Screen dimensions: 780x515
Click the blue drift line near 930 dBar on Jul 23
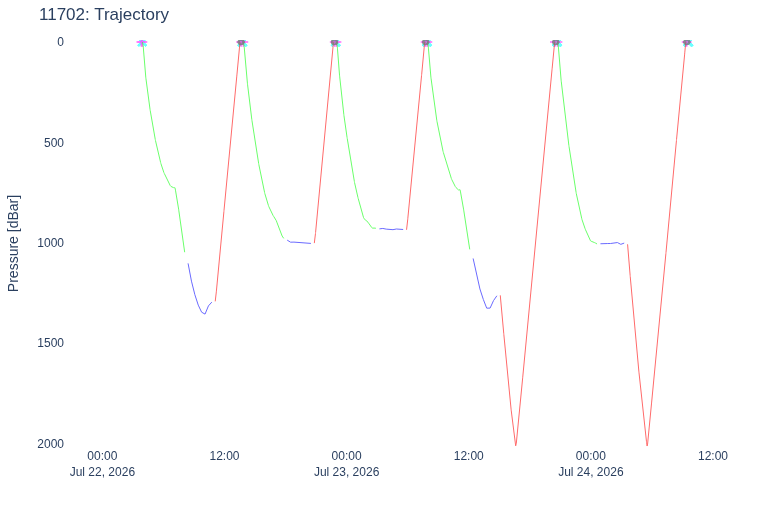tap(391, 229)
